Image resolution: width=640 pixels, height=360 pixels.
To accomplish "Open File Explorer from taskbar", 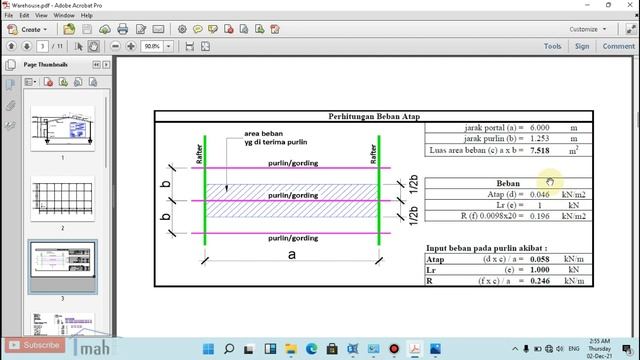I will [291, 349].
